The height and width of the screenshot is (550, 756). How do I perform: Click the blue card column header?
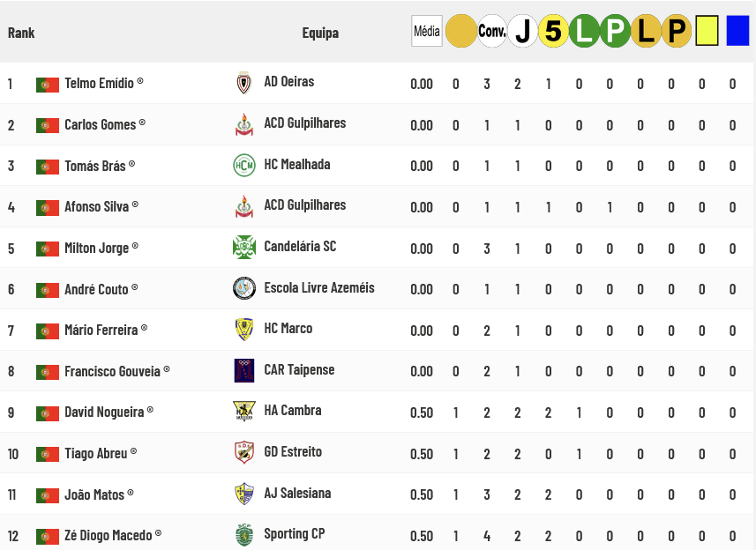pyautogui.click(x=737, y=31)
